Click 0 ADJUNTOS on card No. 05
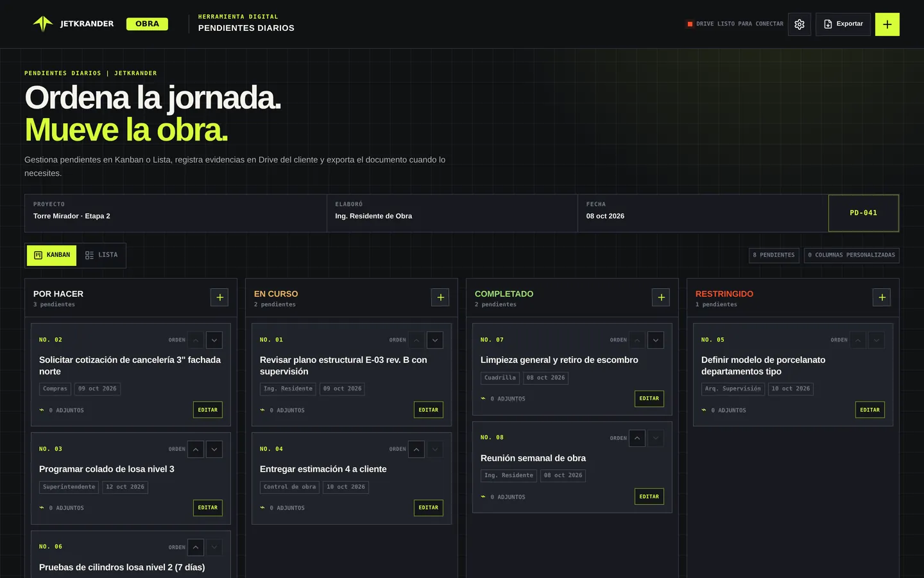 (724, 410)
